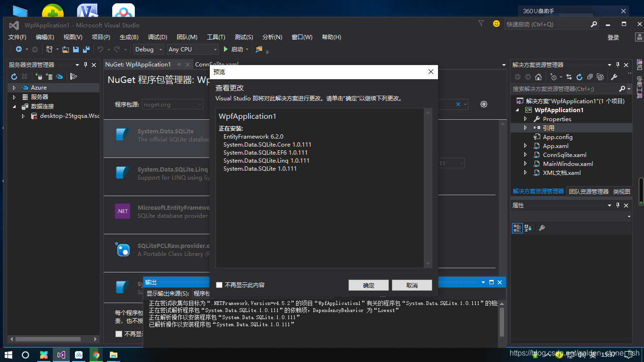Image resolution: width=644 pixels, height=362 pixels.
Task: Click the save disk icon in toolbar
Action: pos(76,49)
